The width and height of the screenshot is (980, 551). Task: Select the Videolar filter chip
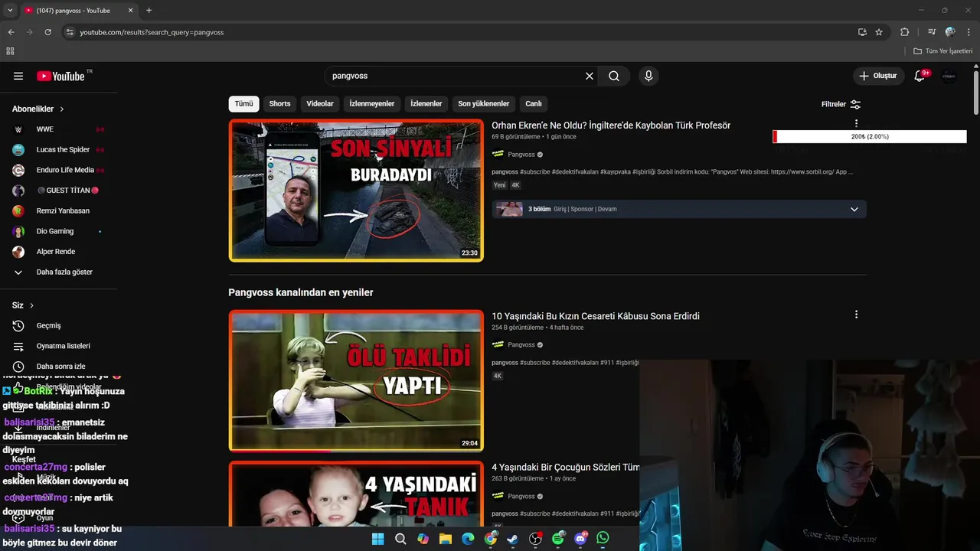pos(320,103)
